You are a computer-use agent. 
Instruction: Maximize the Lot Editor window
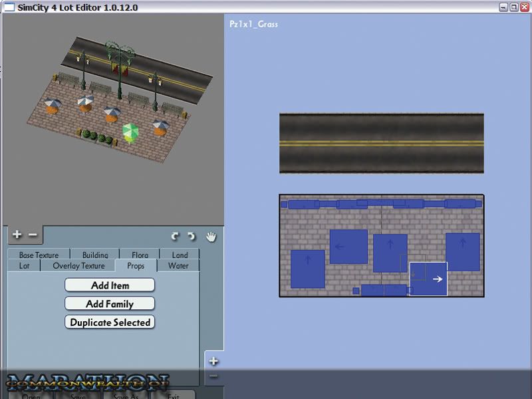pyautogui.click(x=514, y=7)
